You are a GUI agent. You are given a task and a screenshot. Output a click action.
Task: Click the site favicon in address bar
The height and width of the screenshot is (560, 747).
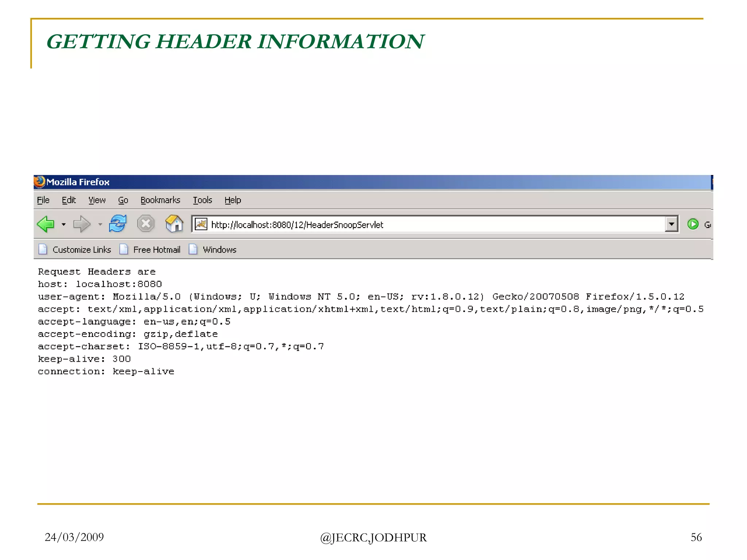click(x=201, y=224)
